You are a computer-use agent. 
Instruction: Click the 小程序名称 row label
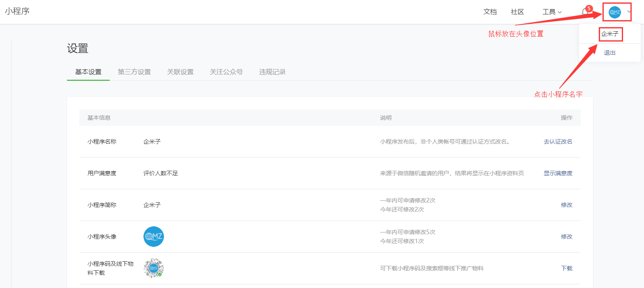click(102, 142)
